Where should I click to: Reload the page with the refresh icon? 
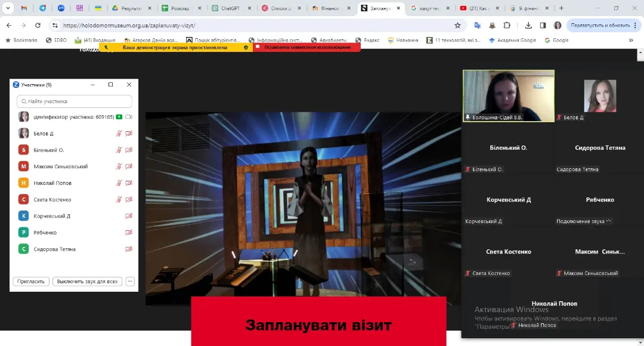coord(38,26)
